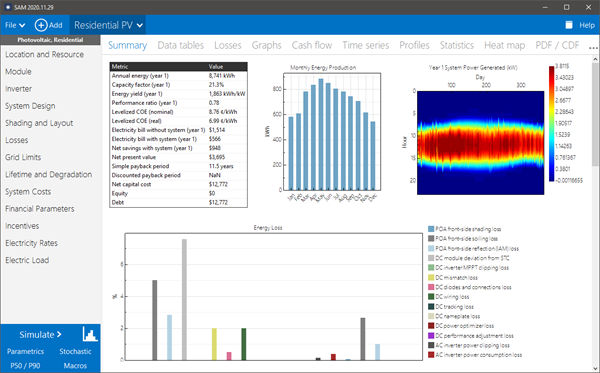This screenshot has height=373, width=600.
Task: Open Parametrics simulation
Action: coord(25,352)
